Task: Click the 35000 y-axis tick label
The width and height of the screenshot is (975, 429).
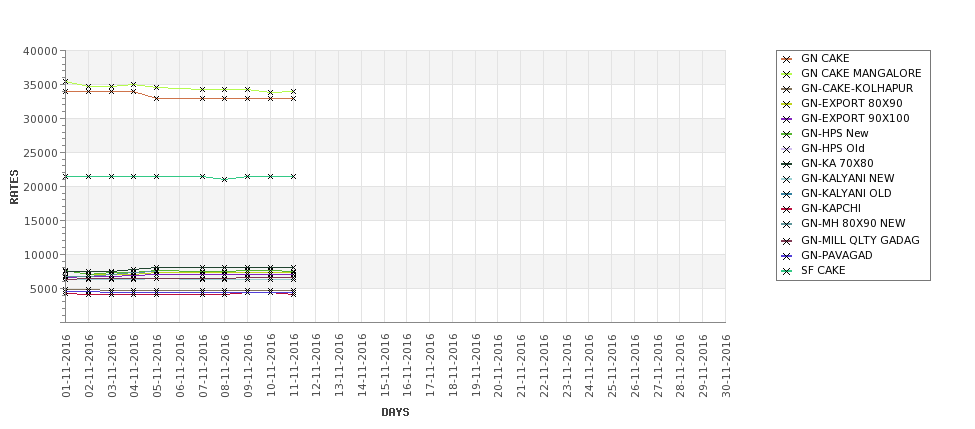Action: (x=40, y=85)
